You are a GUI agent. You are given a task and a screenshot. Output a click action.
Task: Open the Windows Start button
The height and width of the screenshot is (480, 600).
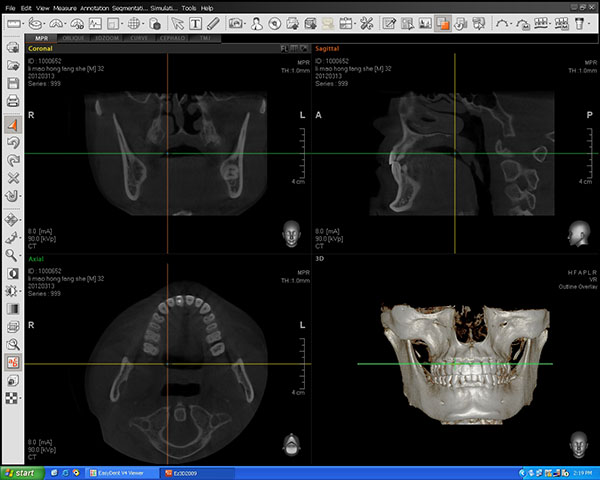tap(20, 471)
